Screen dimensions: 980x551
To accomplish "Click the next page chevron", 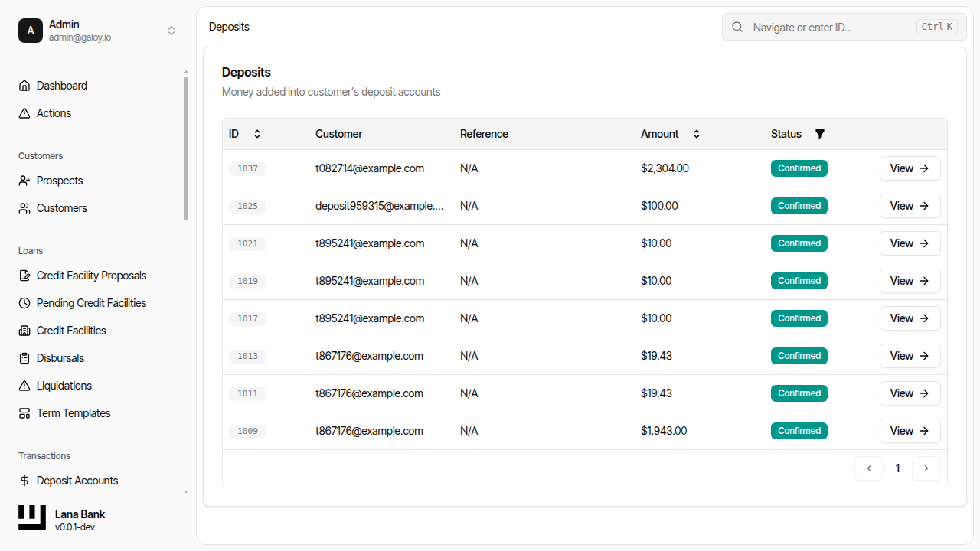I will pyautogui.click(x=926, y=468).
